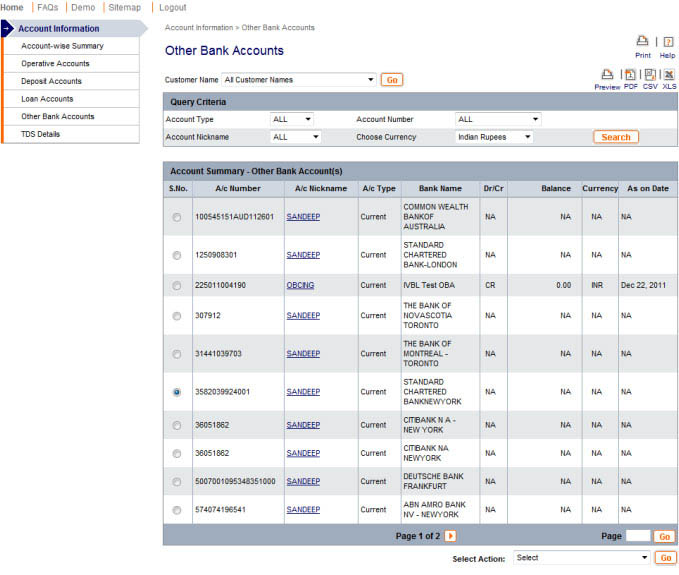Image resolution: width=679 pixels, height=575 pixels.
Task: Click Account Information in breadcrumb
Action: click(x=199, y=27)
